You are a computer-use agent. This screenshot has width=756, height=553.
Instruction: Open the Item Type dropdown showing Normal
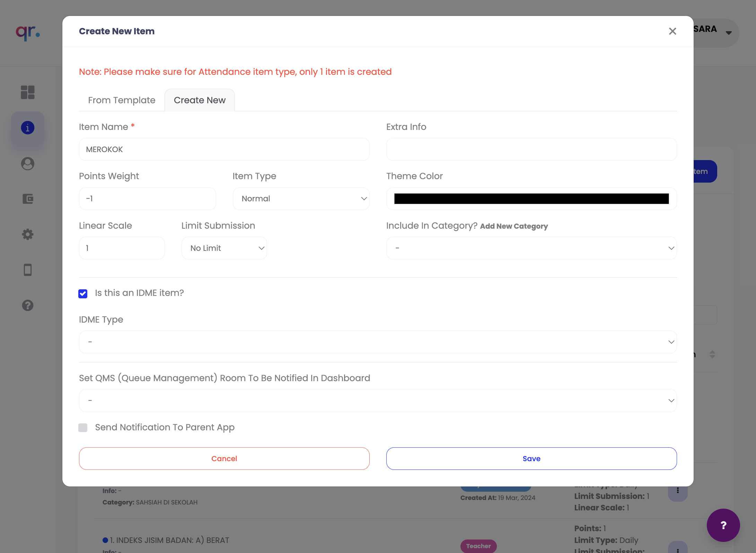pos(301,199)
